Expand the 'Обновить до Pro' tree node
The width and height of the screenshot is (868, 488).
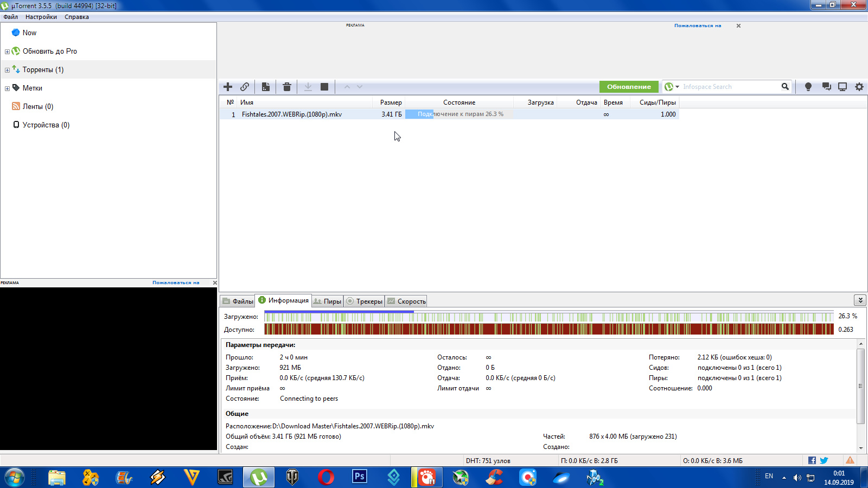point(7,52)
